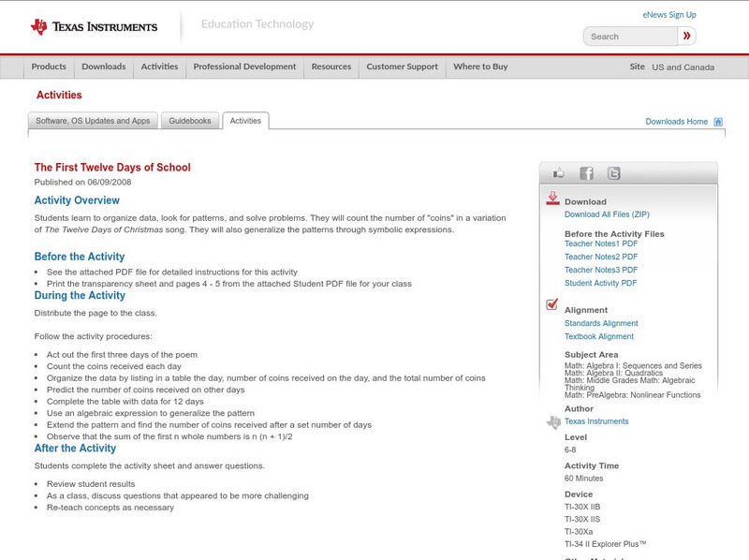Click 'Complete the table with data for 12 days'
Viewport: 749px width, 560px height.
[x=125, y=402]
